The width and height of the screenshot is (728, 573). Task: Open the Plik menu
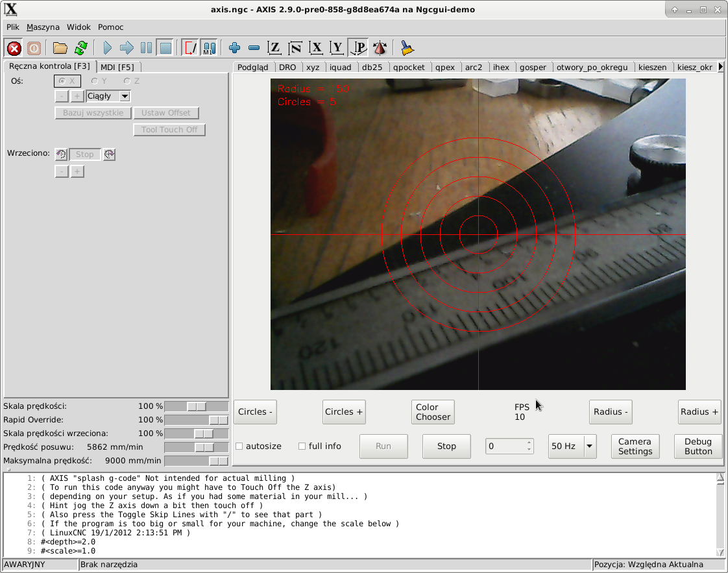13,27
